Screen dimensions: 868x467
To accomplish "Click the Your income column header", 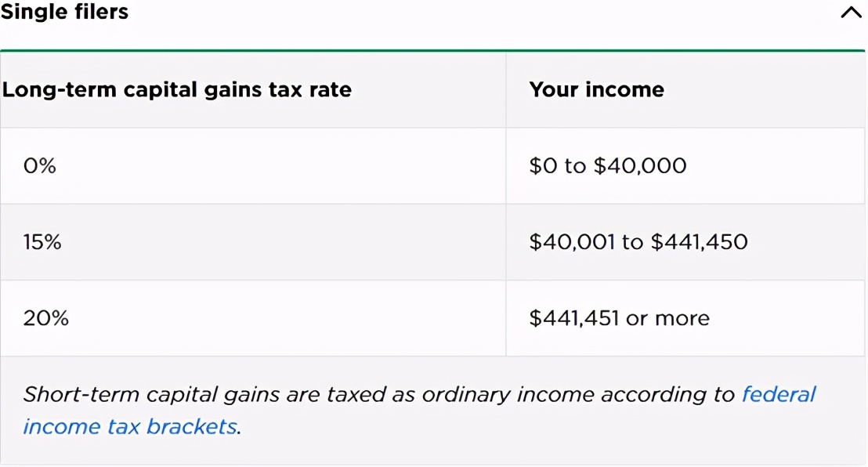I will (596, 89).
